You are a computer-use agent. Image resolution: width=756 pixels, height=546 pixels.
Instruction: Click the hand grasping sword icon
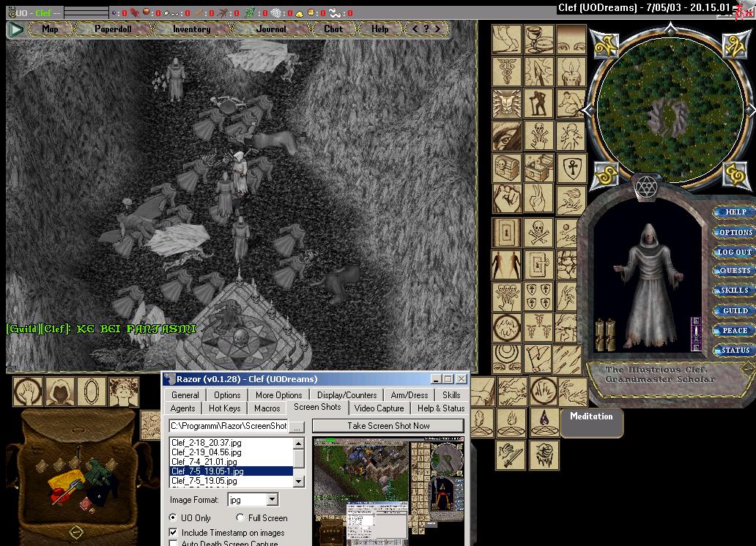click(x=511, y=455)
